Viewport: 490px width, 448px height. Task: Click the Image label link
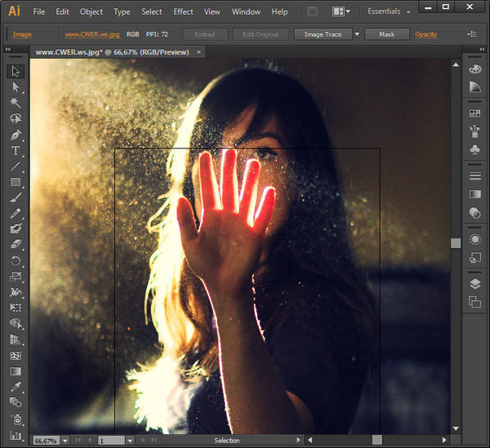click(x=22, y=34)
